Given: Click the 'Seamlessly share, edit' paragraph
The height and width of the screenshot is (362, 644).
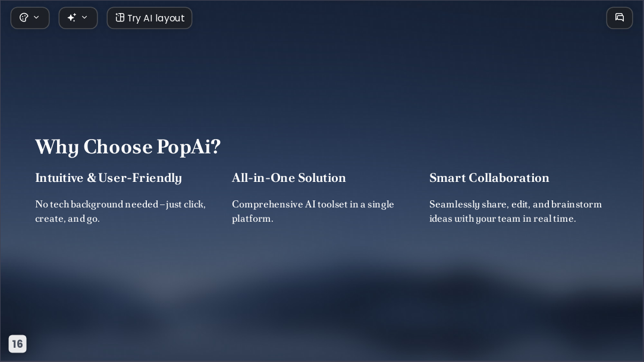Looking at the screenshot, I should tap(516, 212).
